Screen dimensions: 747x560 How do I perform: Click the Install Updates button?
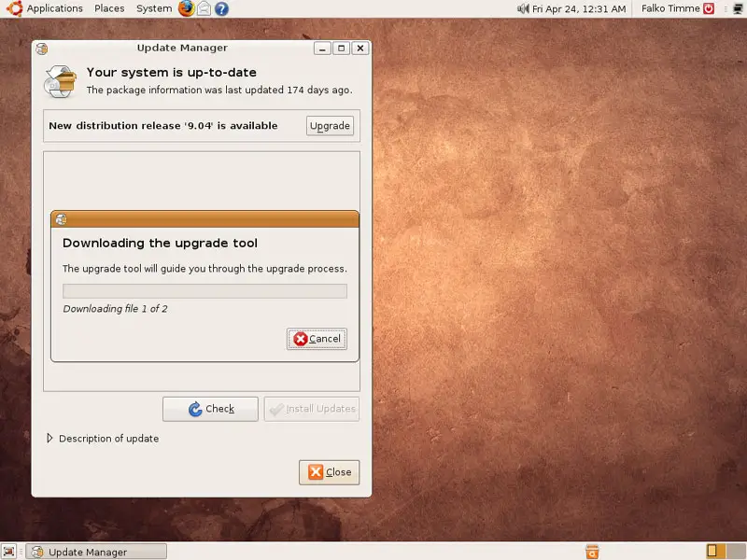(312, 409)
